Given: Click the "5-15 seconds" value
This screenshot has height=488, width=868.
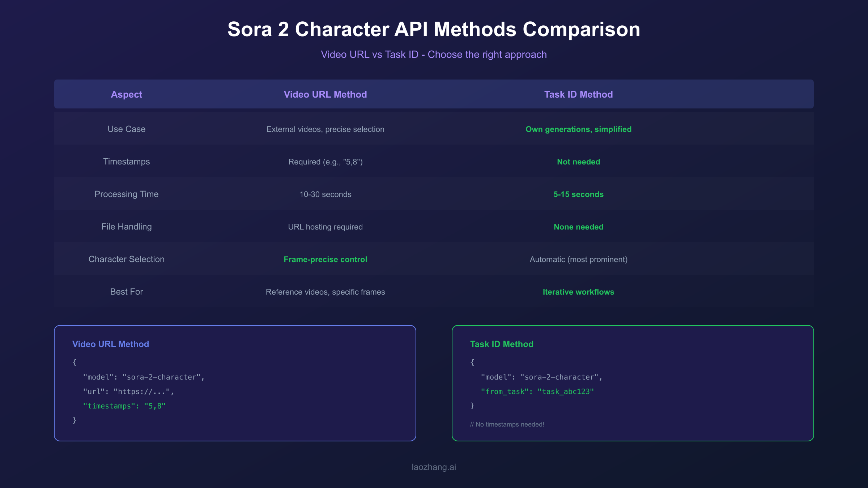Looking at the screenshot, I should 578,194.
